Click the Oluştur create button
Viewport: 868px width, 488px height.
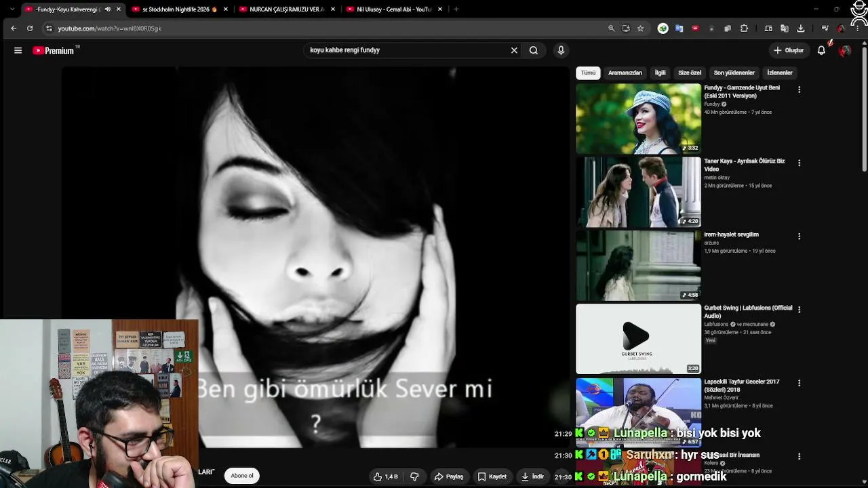(789, 50)
